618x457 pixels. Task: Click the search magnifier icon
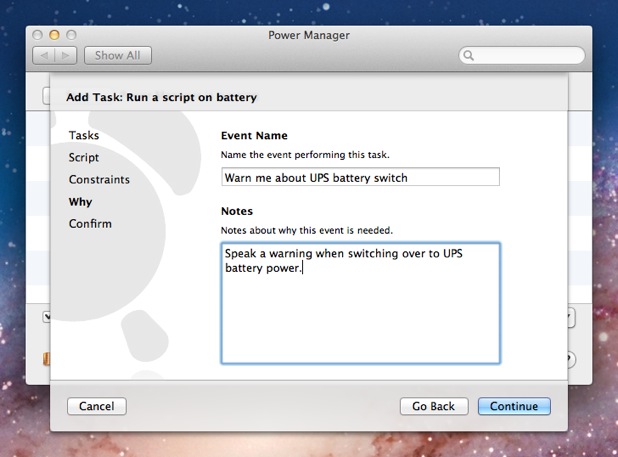(468, 56)
